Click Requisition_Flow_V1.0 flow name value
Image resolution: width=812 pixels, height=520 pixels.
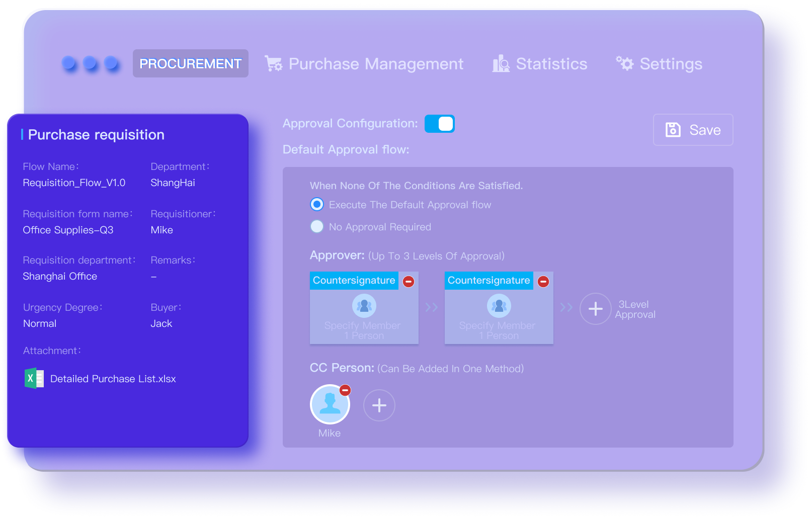74,183
